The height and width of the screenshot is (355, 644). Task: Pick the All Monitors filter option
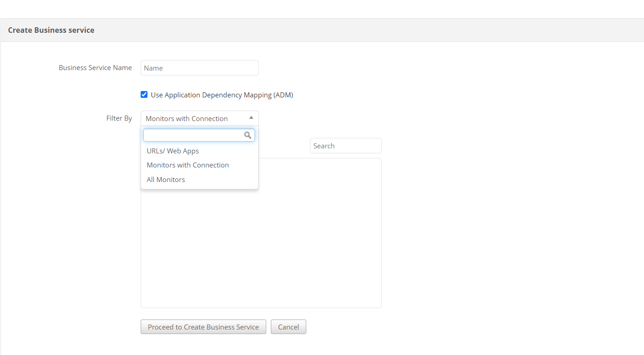[166, 180]
